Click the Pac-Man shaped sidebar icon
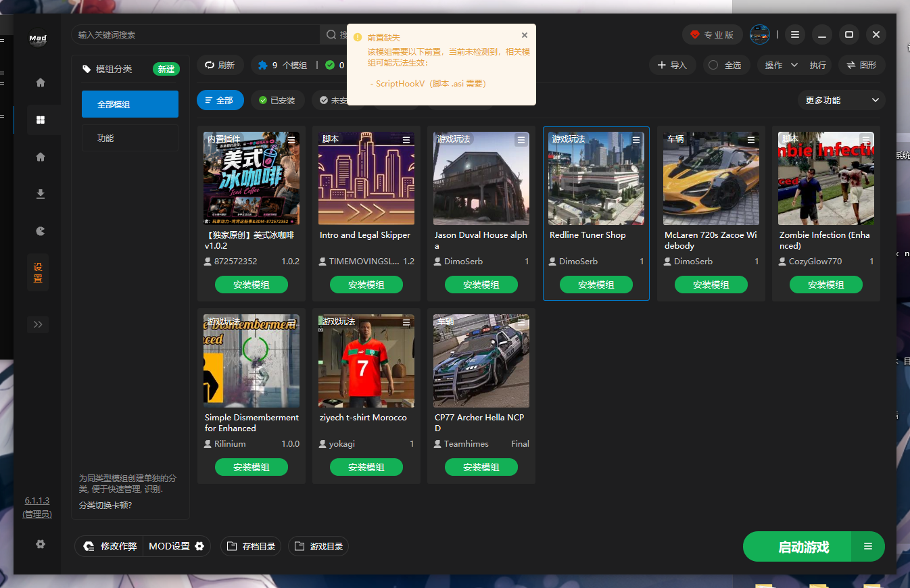The height and width of the screenshot is (588, 910). coord(41,231)
